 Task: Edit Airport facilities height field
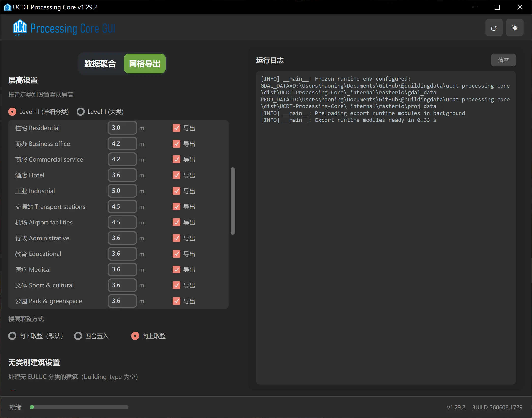pos(122,222)
